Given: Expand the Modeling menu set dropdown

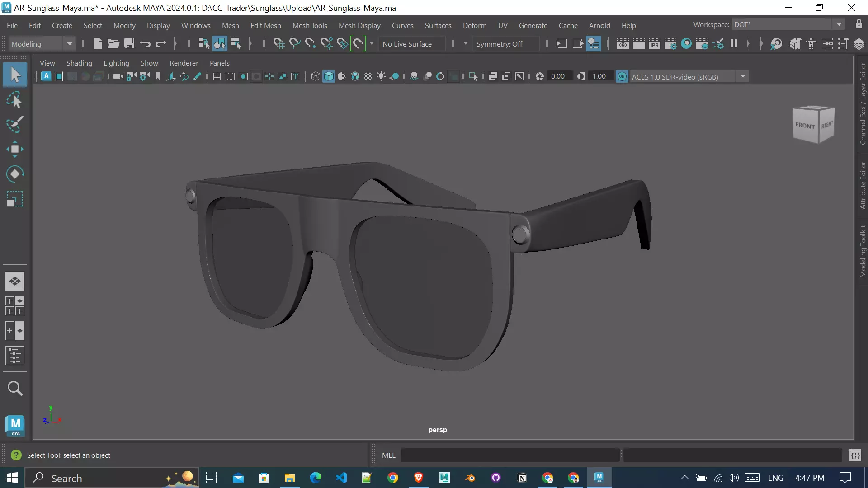Looking at the screenshot, I should pos(70,44).
